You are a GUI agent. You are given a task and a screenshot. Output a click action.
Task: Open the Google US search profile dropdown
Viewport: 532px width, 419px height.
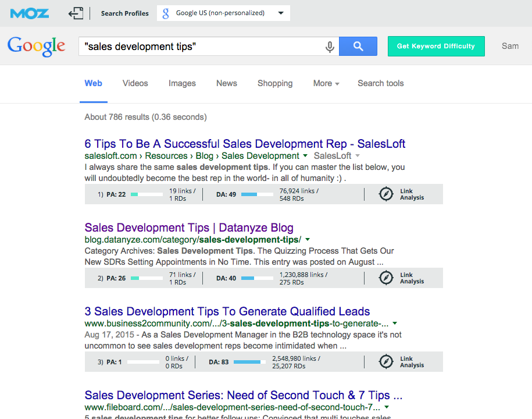click(x=223, y=13)
